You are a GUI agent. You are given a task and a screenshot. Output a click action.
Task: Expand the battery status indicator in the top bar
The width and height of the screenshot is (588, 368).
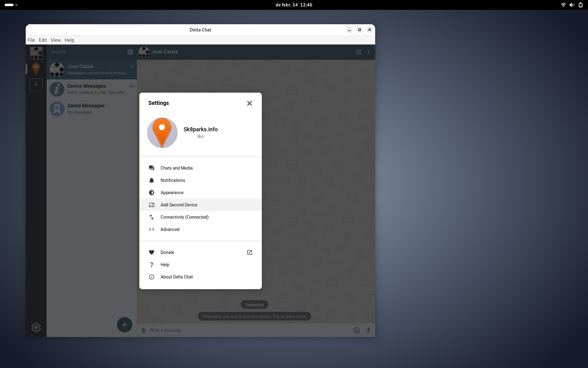point(581,5)
